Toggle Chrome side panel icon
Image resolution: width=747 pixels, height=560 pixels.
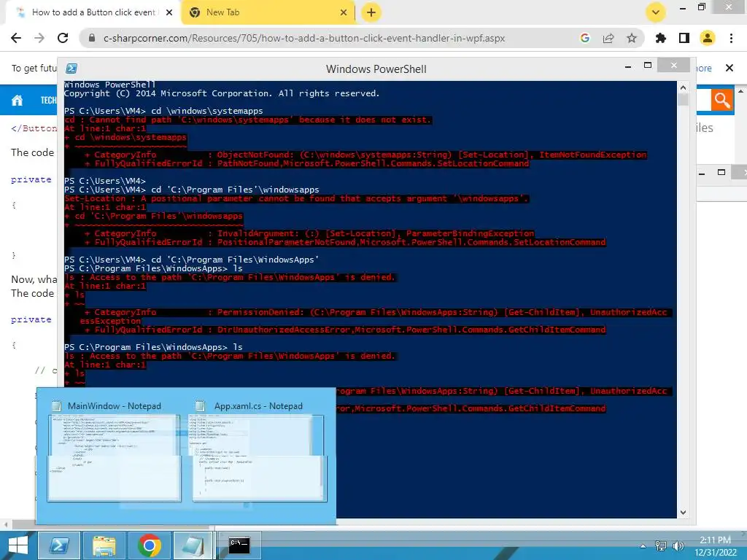pyautogui.click(x=684, y=38)
